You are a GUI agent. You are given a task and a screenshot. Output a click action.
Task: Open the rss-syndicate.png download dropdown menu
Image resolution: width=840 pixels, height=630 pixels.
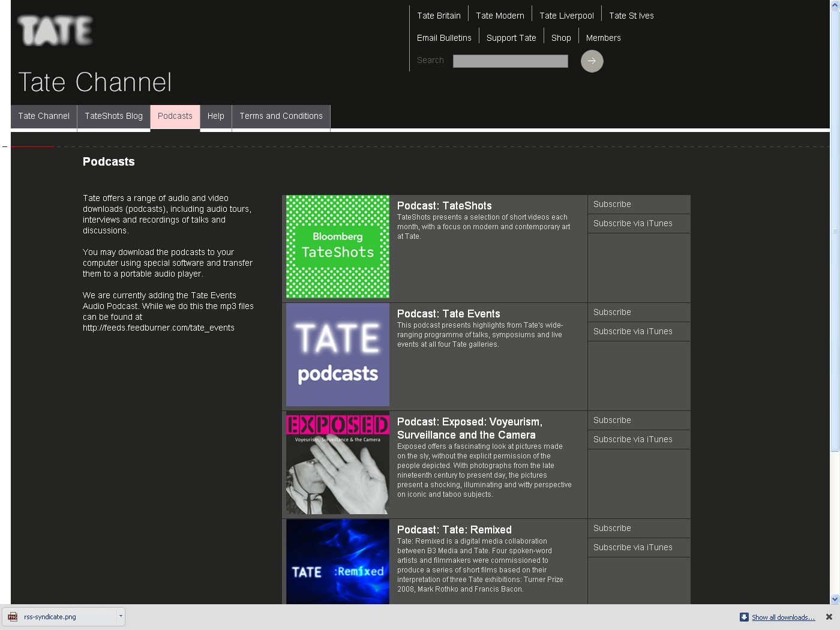121,616
